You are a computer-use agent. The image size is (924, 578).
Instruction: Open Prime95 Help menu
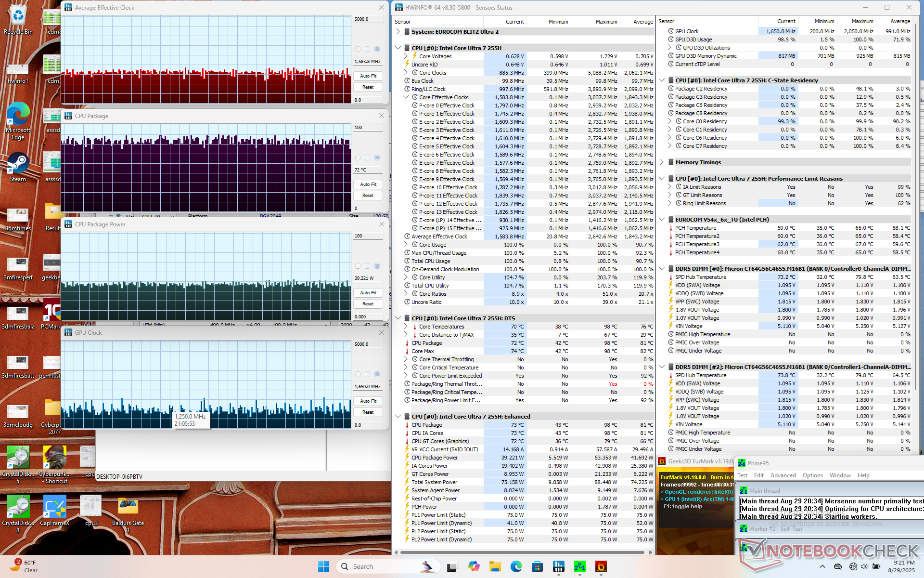863,475
